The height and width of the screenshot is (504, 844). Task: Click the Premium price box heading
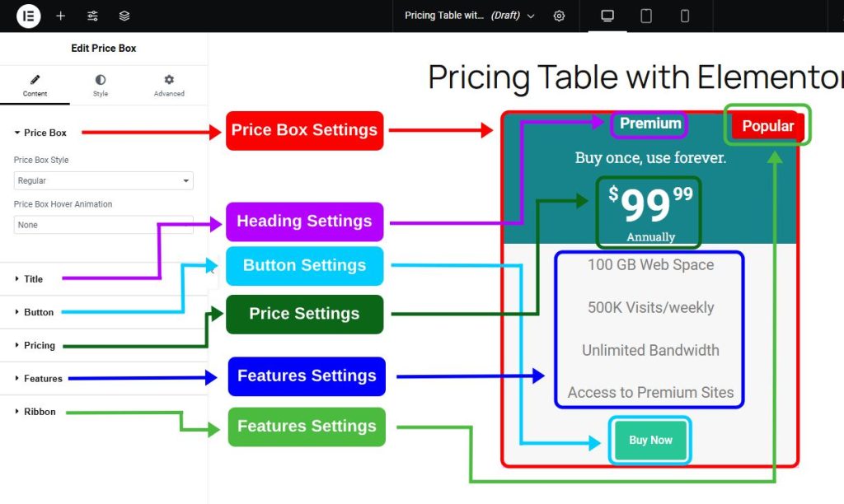pyautogui.click(x=649, y=122)
